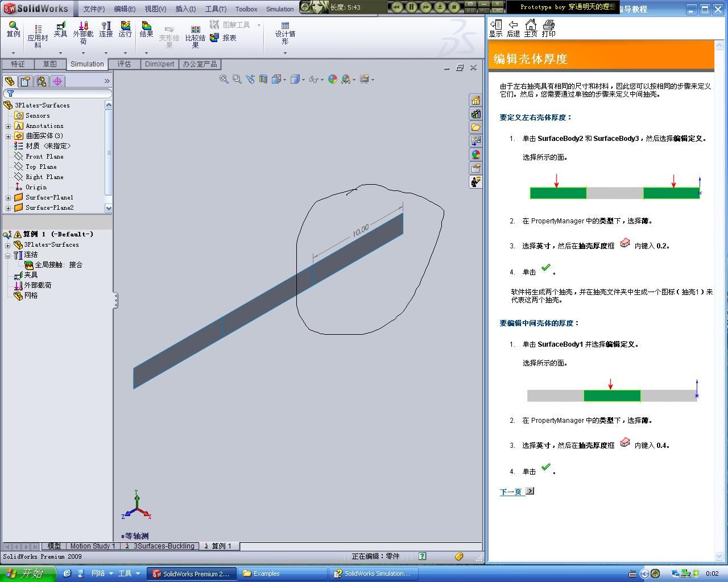Click the Windows 开始 (Start) button
Viewport: 728px width, 582px height.
coord(28,573)
